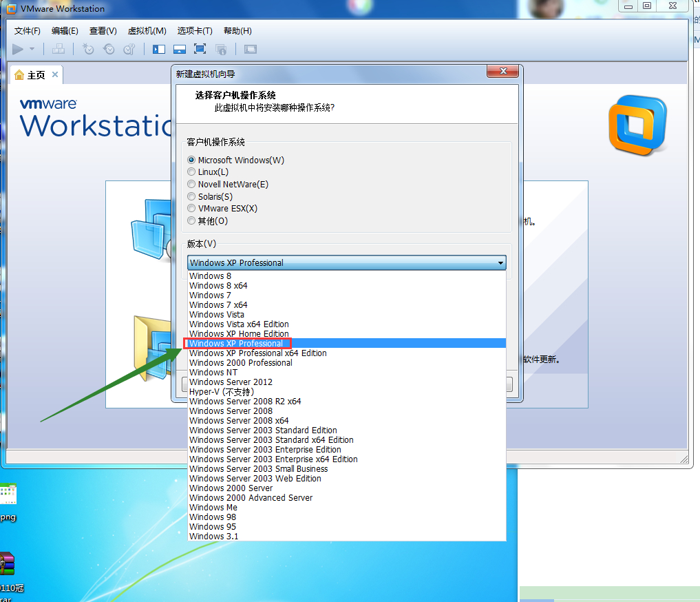The height and width of the screenshot is (602, 700).
Task: Click the png file desktop icon
Action: pyautogui.click(x=8, y=494)
